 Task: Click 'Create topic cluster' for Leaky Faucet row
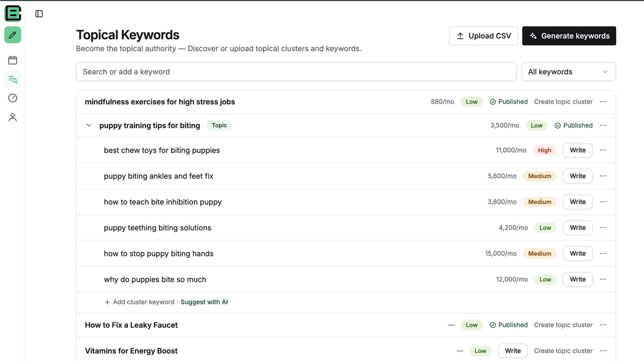click(x=563, y=325)
